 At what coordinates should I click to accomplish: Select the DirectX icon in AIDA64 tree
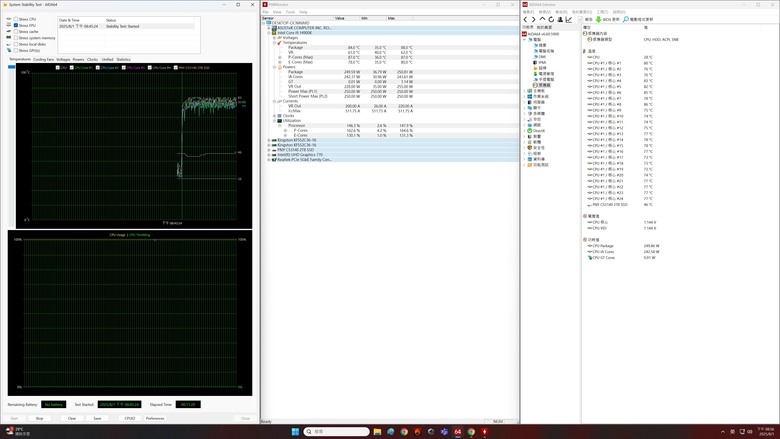(530, 131)
